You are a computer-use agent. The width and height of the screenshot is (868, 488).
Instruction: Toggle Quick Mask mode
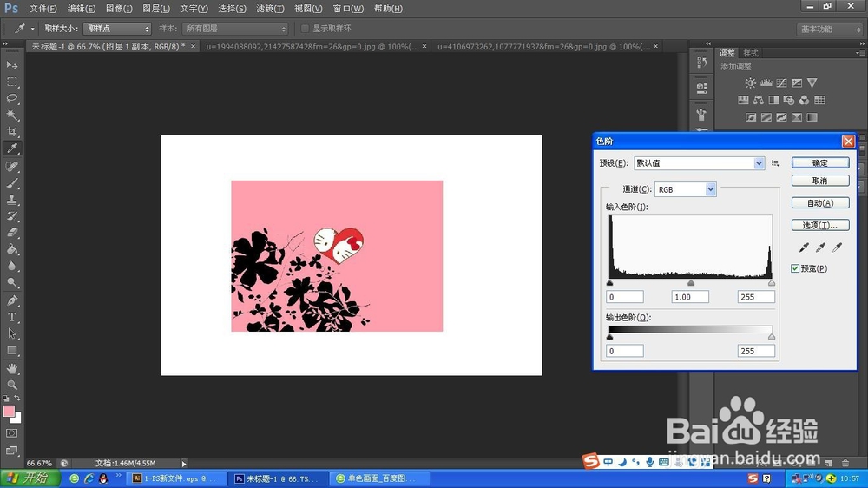[11, 433]
